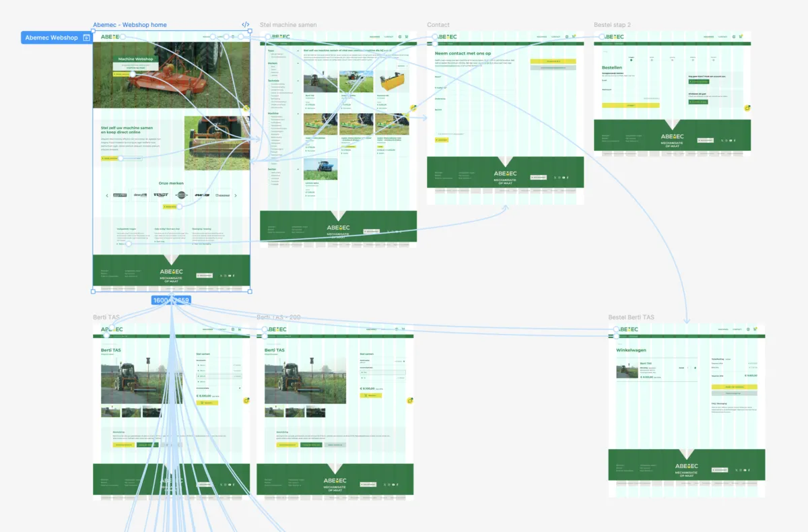The height and width of the screenshot is (532, 808).
Task: Collapse the Techniek filter group in the sidebar
Action: pos(298,80)
